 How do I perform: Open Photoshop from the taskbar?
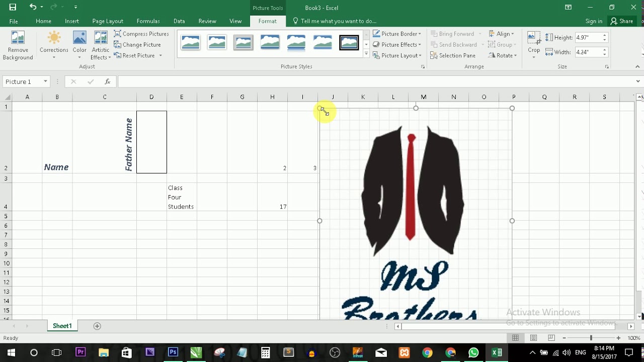tap(173, 352)
